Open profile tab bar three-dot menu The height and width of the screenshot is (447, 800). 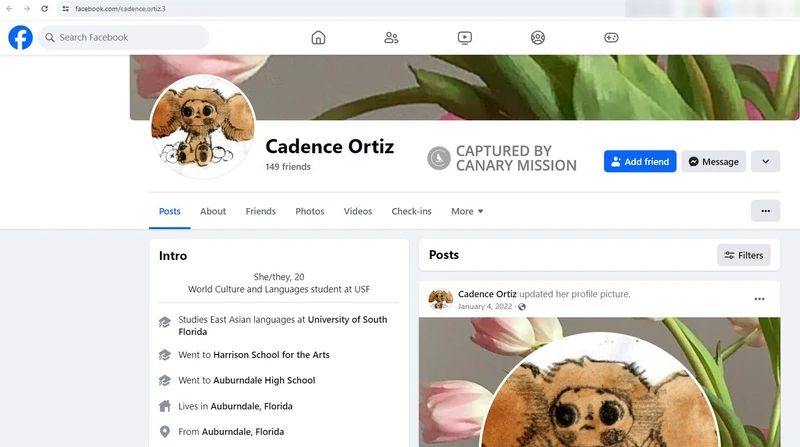pos(765,211)
